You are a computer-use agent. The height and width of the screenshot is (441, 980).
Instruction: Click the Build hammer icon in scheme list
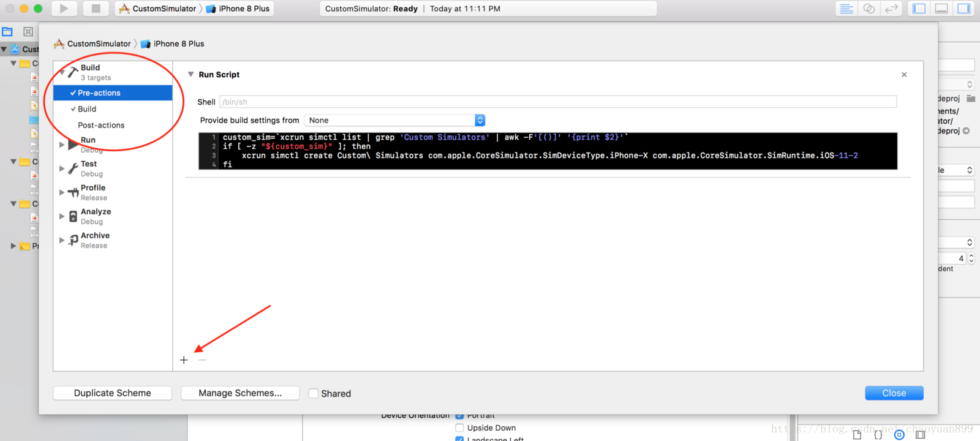coord(73,72)
